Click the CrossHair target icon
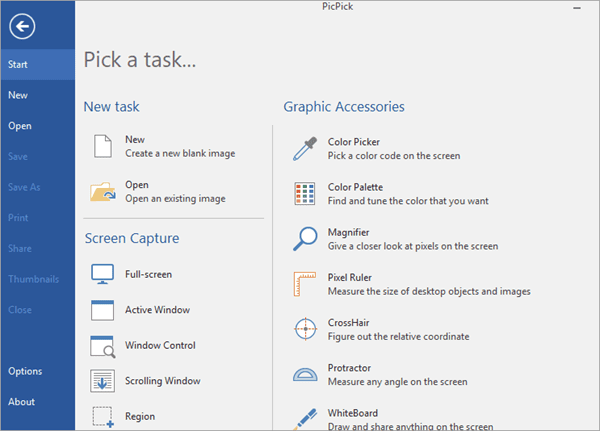The height and width of the screenshot is (431, 600). [x=305, y=329]
